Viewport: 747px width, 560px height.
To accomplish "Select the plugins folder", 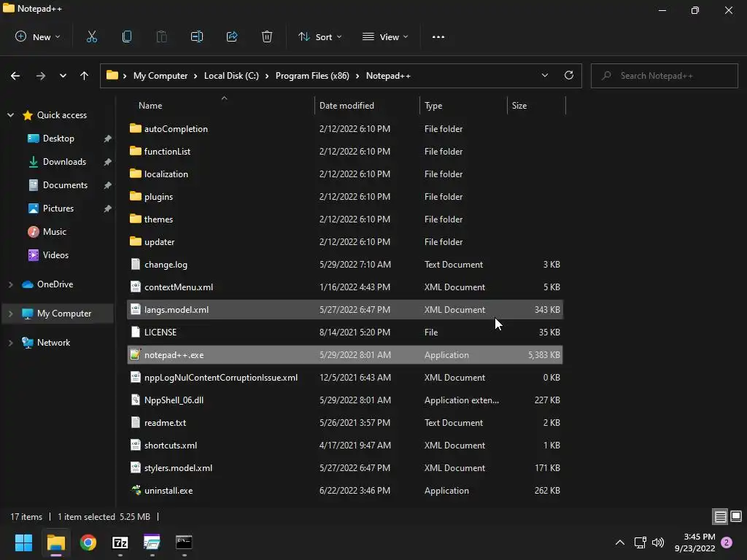I will coord(345,197).
